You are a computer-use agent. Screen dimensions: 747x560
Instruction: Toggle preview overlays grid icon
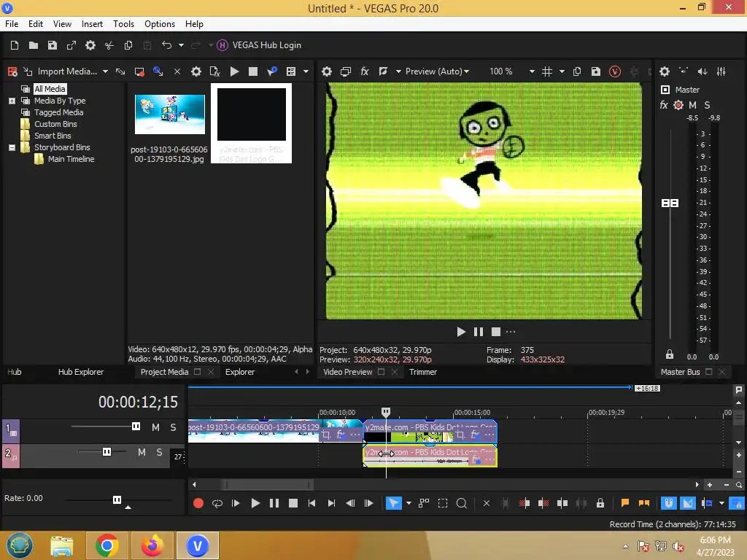[547, 71]
